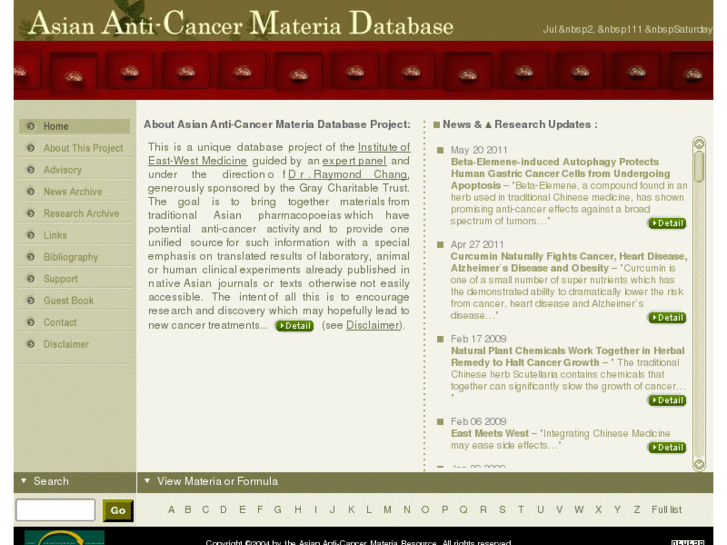The width and height of the screenshot is (727, 545).
Task: Open Curcumin Naturally Fights Cancer headline
Action: coord(569,262)
